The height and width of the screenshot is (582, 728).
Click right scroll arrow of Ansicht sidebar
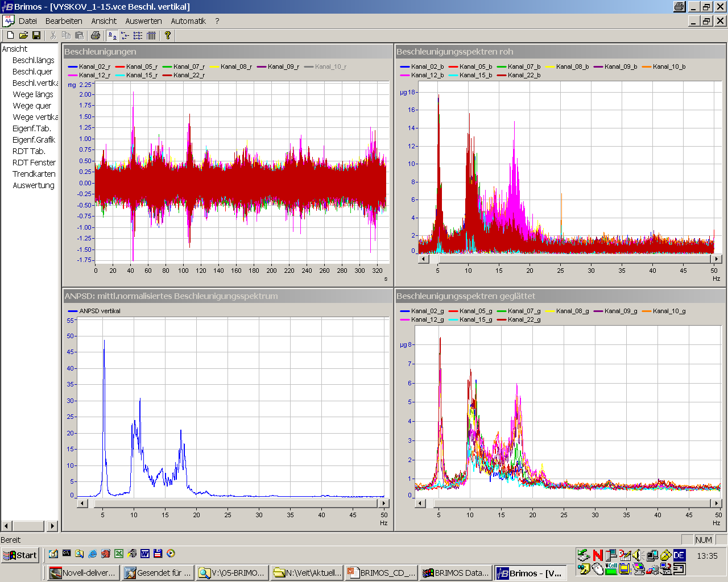pos(53,526)
